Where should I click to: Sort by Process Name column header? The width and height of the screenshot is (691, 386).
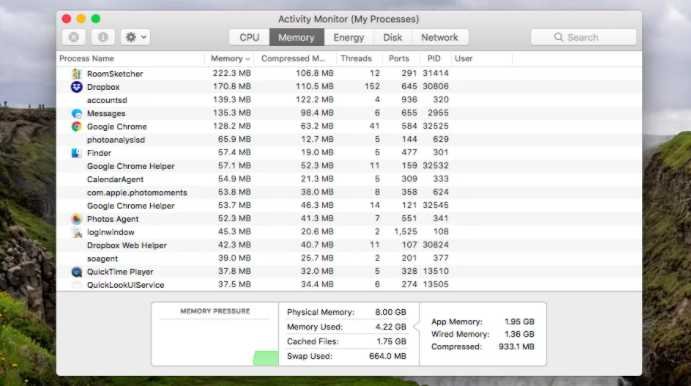87,59
